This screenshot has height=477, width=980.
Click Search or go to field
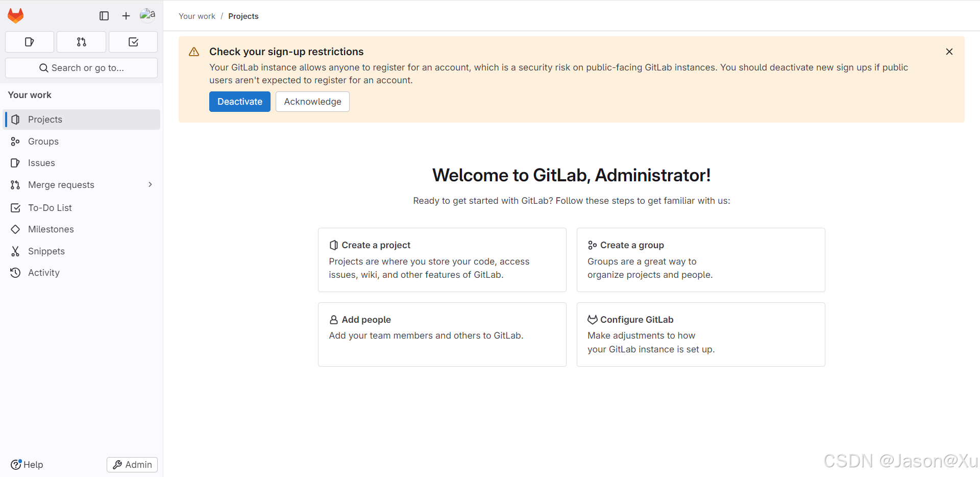[82, 68]
